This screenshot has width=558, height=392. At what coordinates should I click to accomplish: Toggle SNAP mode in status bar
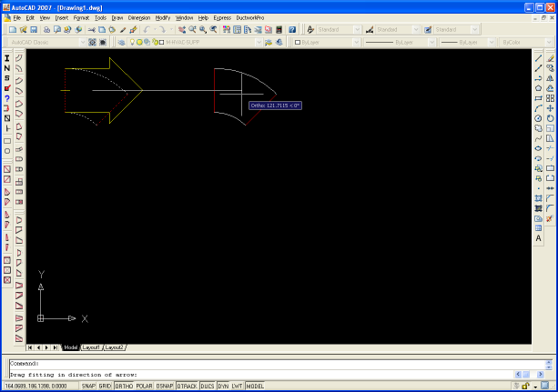(88, 386)
